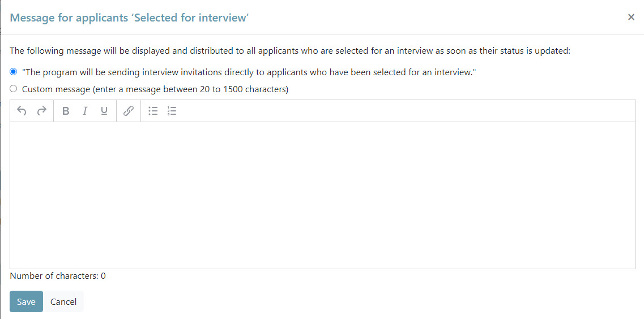
Task: Click the introductory description sentence
Action: [x=290, y=51]
